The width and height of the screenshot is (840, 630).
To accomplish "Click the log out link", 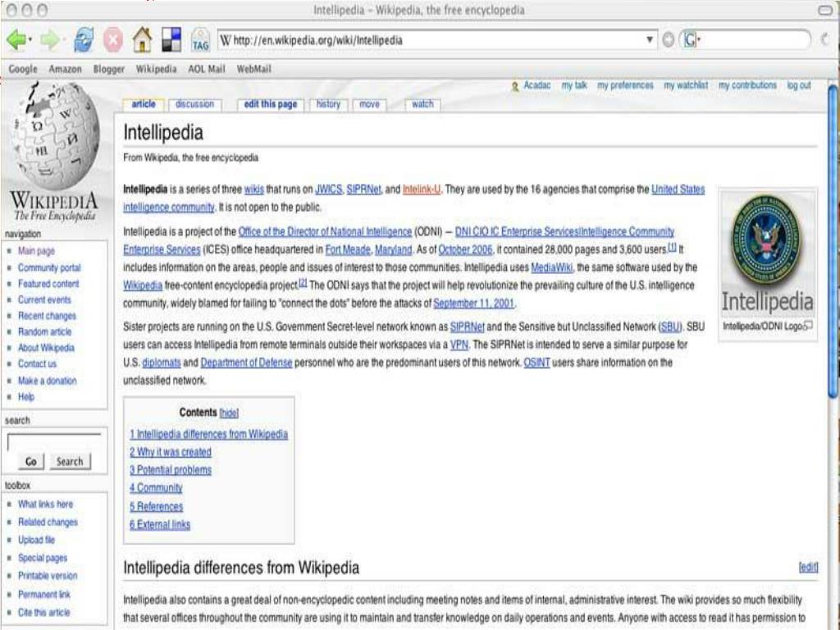I will coord(798,85).
